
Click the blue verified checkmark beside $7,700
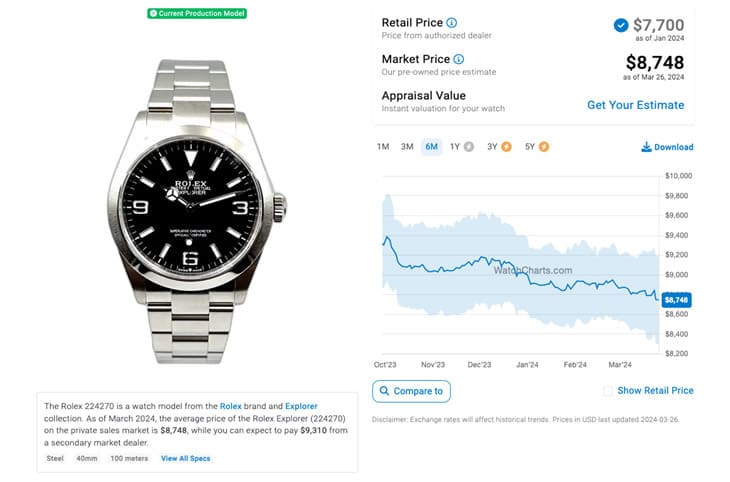pos(621,25)
